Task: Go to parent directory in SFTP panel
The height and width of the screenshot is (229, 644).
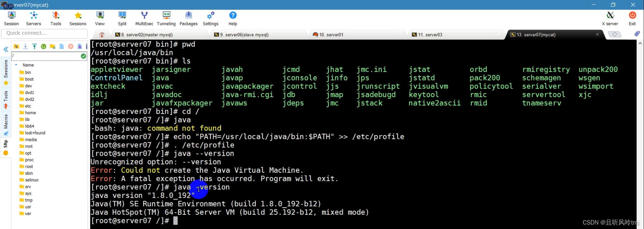Action: pyautogui.click(x=17, y=46)
